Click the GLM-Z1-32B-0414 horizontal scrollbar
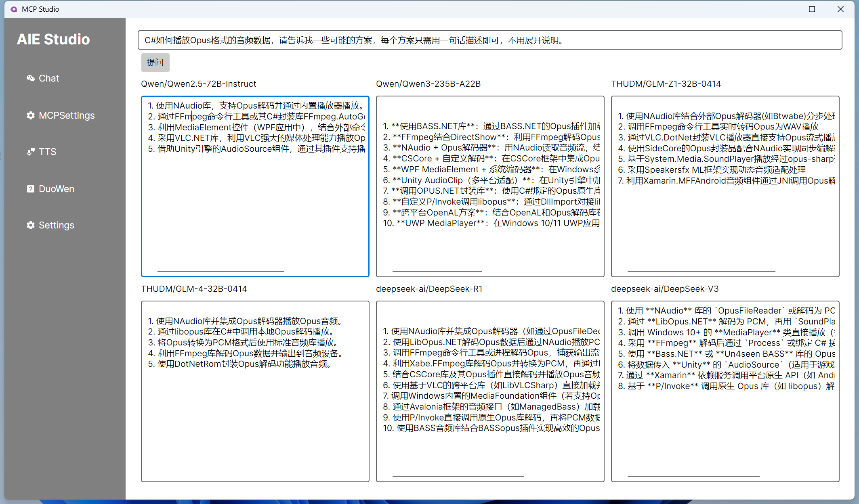859x504 pixels. click(701, 271)
